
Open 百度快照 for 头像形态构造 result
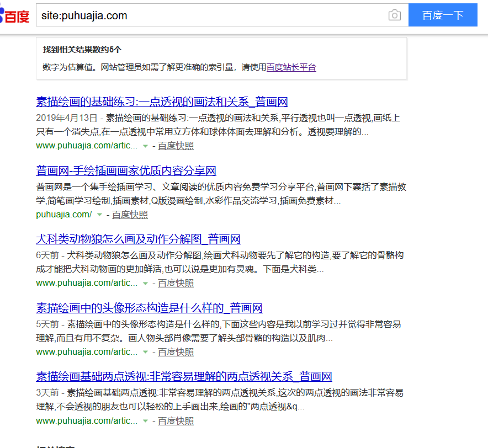click(x=176, y=352)
